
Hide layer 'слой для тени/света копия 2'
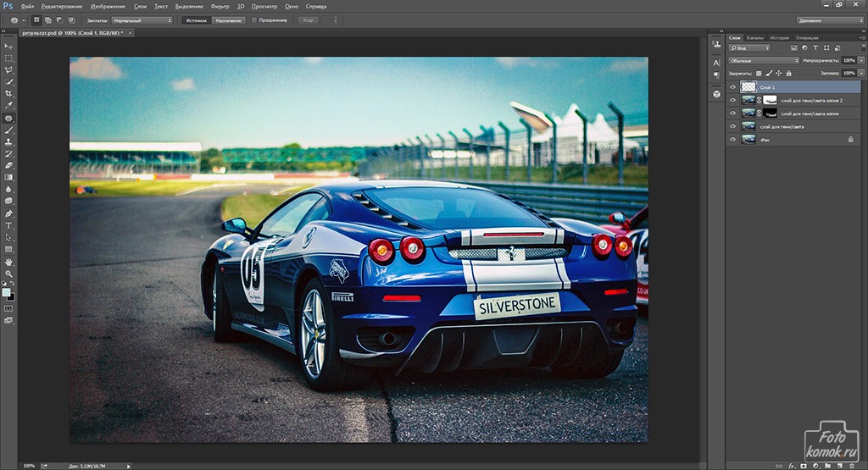[x=733, y=100]
